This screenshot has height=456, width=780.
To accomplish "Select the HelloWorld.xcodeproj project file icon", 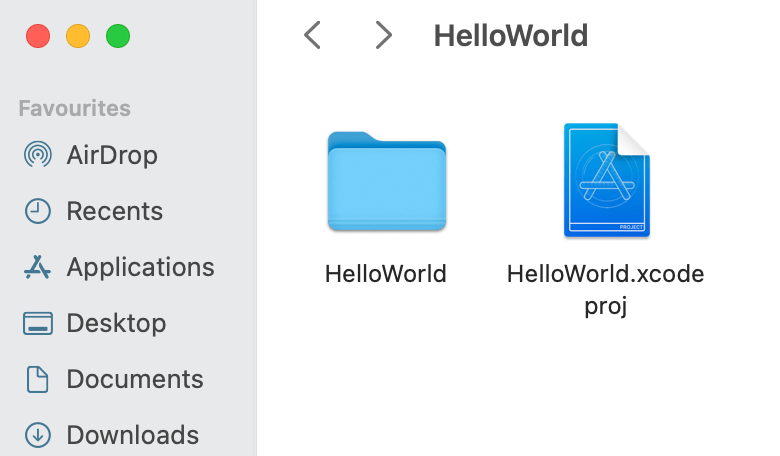I will pyautogui.click(x=607, y=180).
